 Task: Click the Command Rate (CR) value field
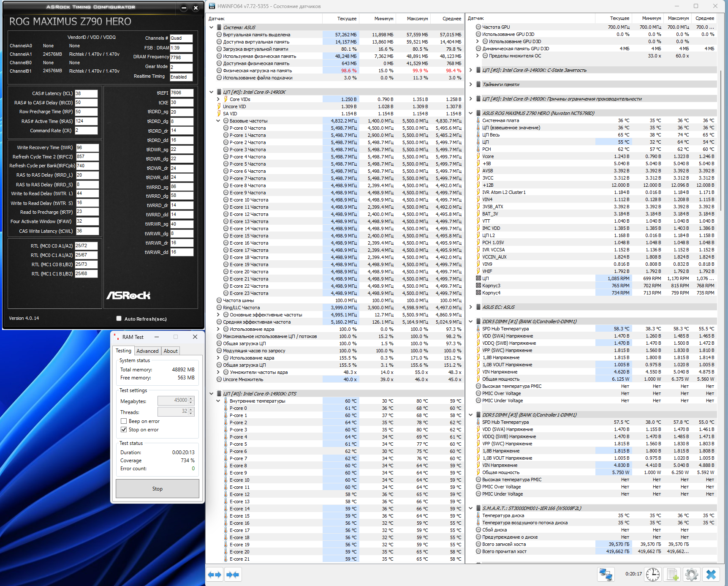tap(86, 131)
